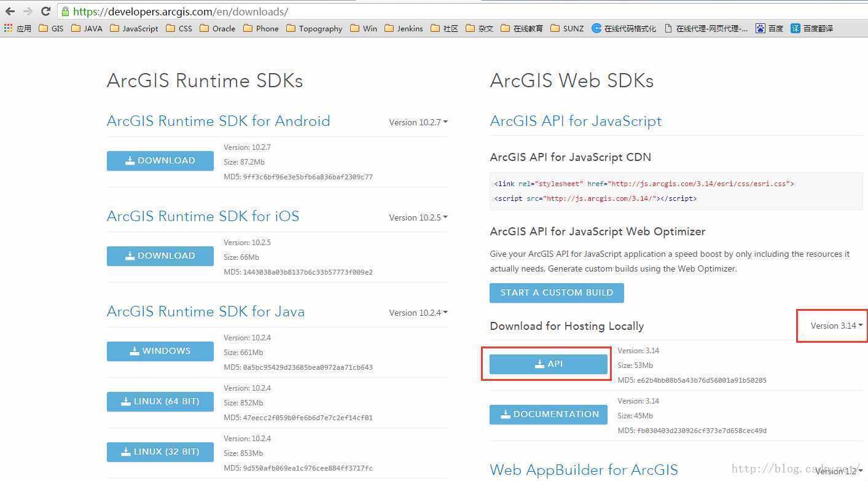Open Web AppBuilder Version 1.2 dropdown

click(x=839, y=471)
